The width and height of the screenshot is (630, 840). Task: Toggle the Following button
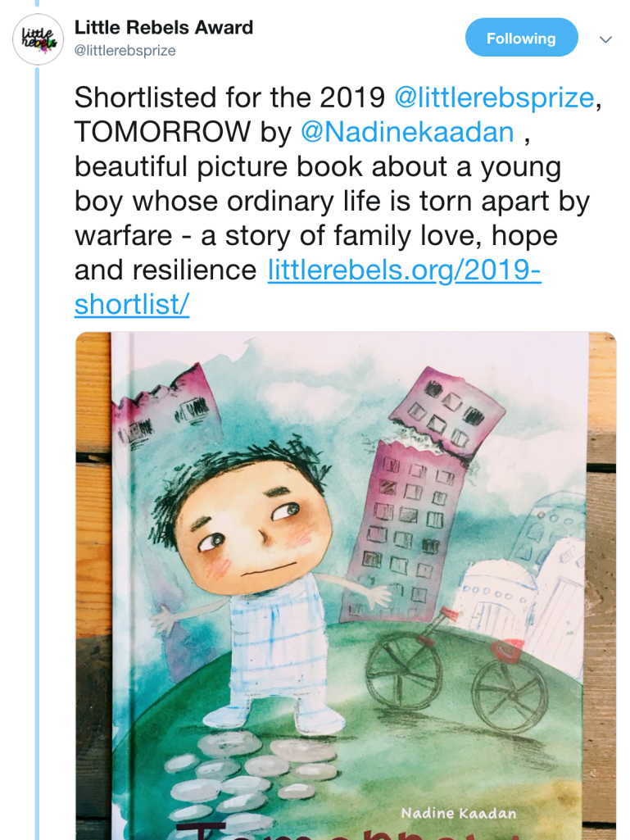[521, 39]
